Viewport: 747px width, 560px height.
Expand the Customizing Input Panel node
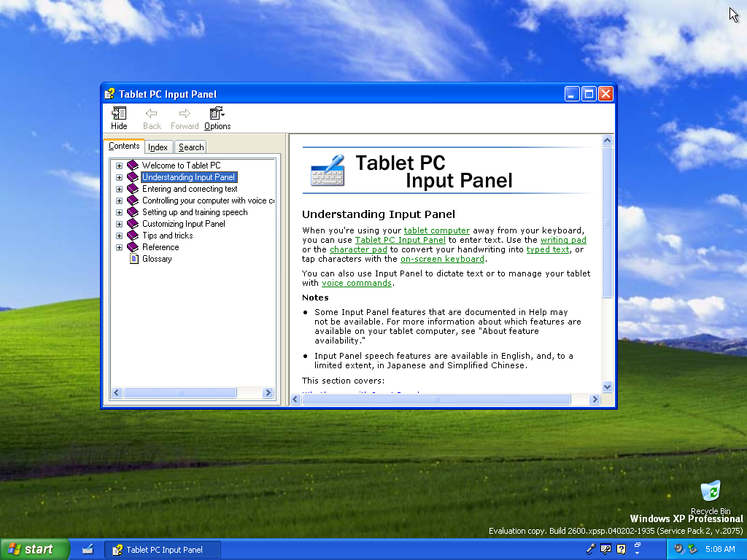[119, 224]
